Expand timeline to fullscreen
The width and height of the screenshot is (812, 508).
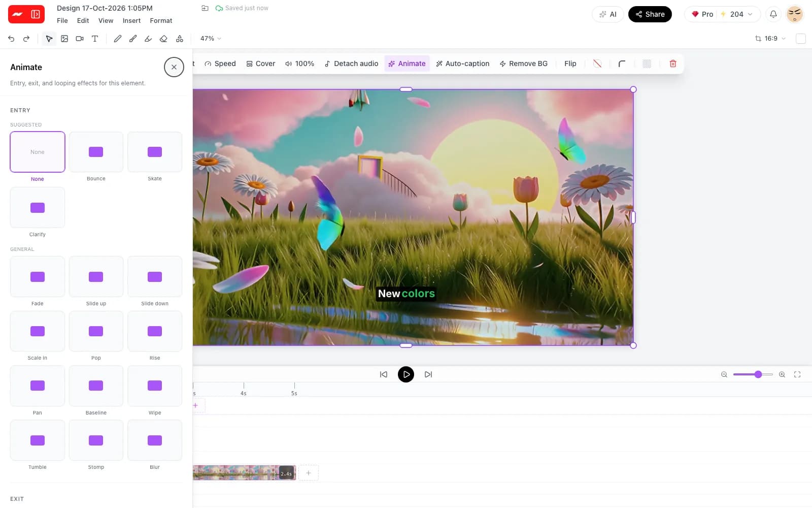point(797,374)
